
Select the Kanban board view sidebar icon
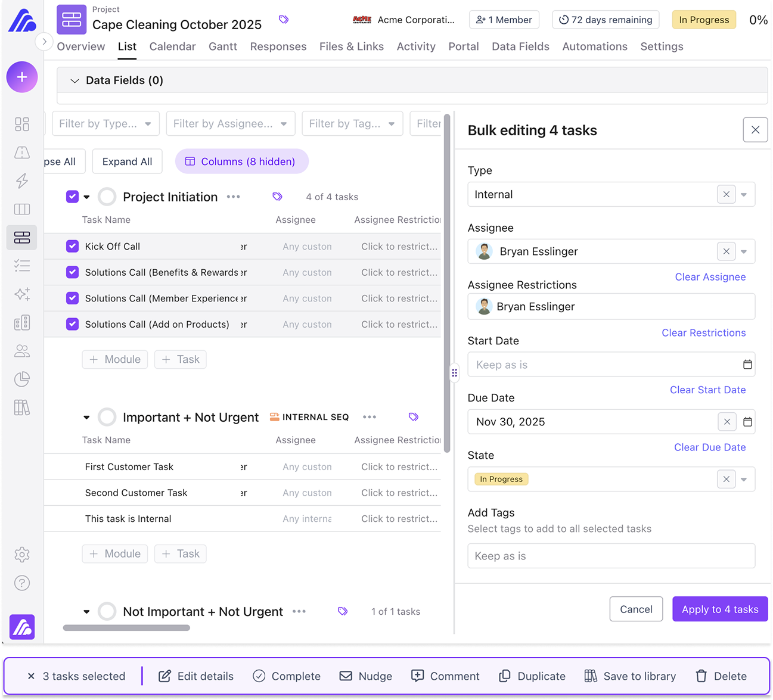pos(22,209)
